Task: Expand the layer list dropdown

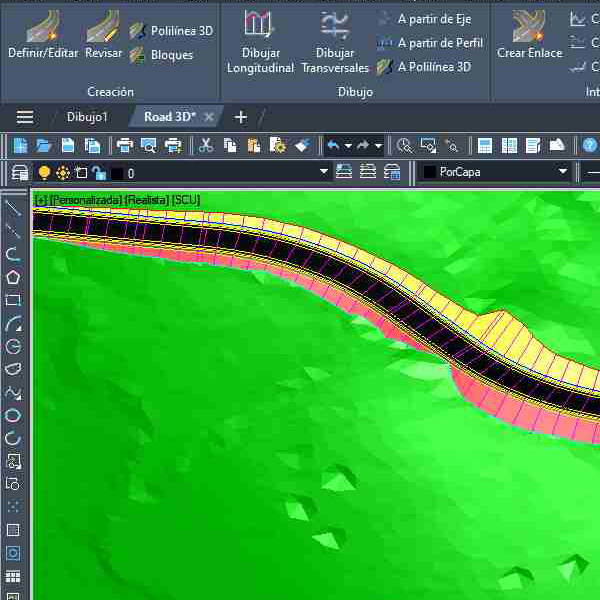Action: tap(323, 172)
